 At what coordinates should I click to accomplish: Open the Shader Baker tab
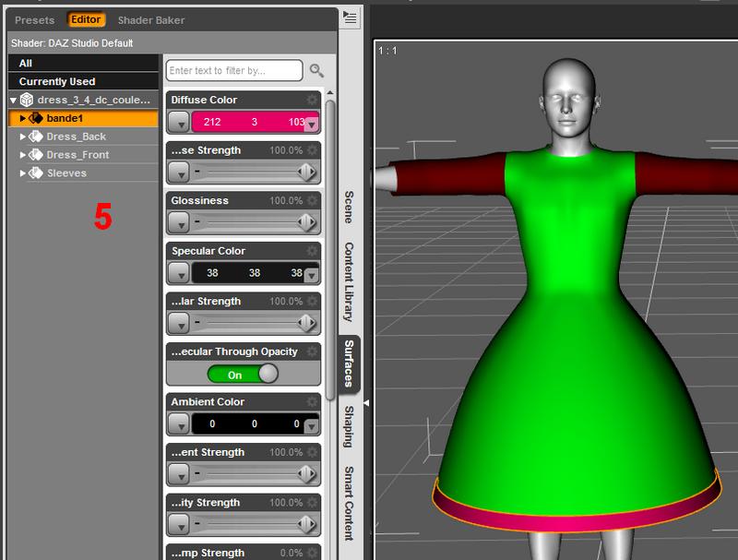click(151, 20)
